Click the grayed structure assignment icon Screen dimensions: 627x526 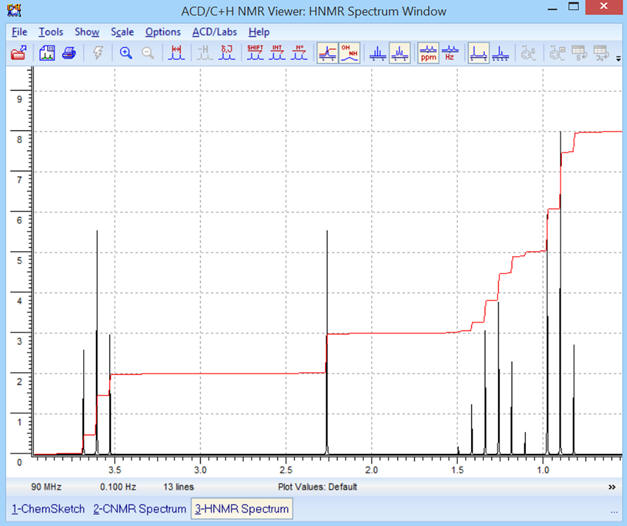coord(557,53)
